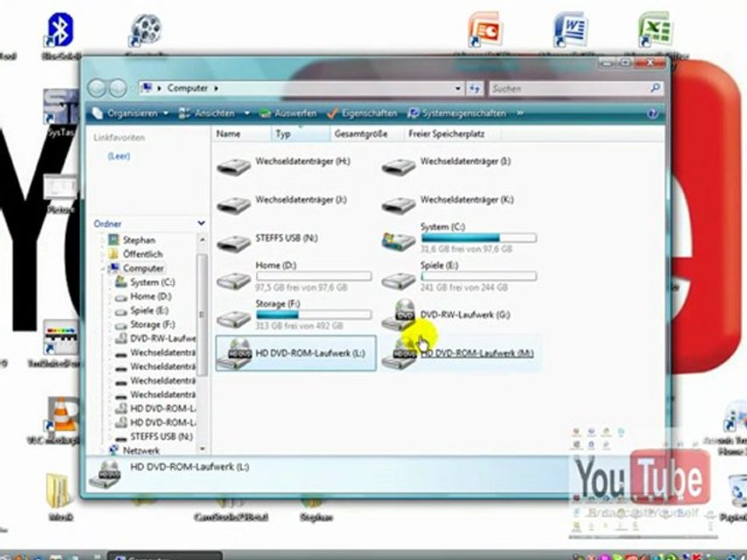Click the refresh button beside address bar
The image size is (747, 560).
tap(475, 88)
